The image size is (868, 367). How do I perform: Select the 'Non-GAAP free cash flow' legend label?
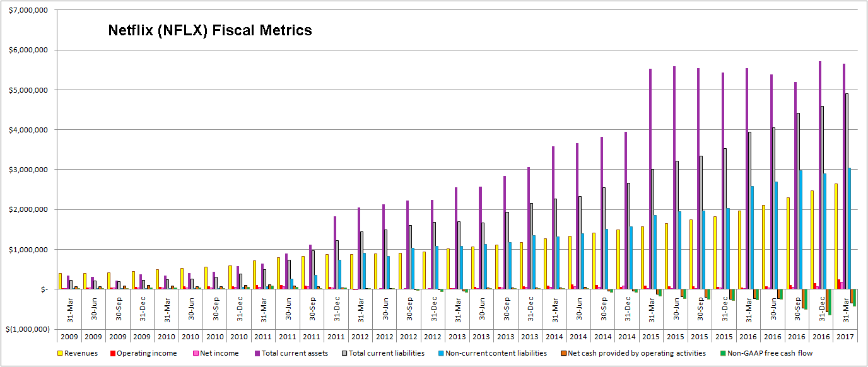770,353
